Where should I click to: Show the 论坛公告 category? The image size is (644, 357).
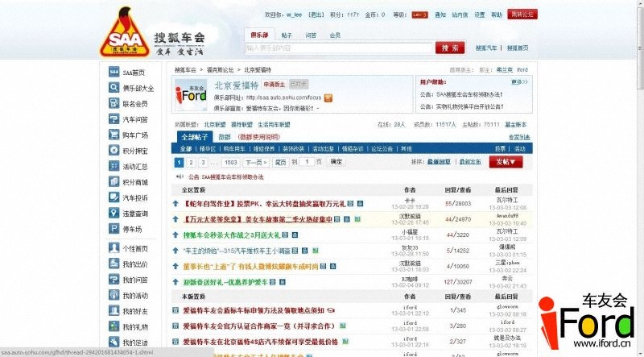pyautogui.click(x=382, y=149)
